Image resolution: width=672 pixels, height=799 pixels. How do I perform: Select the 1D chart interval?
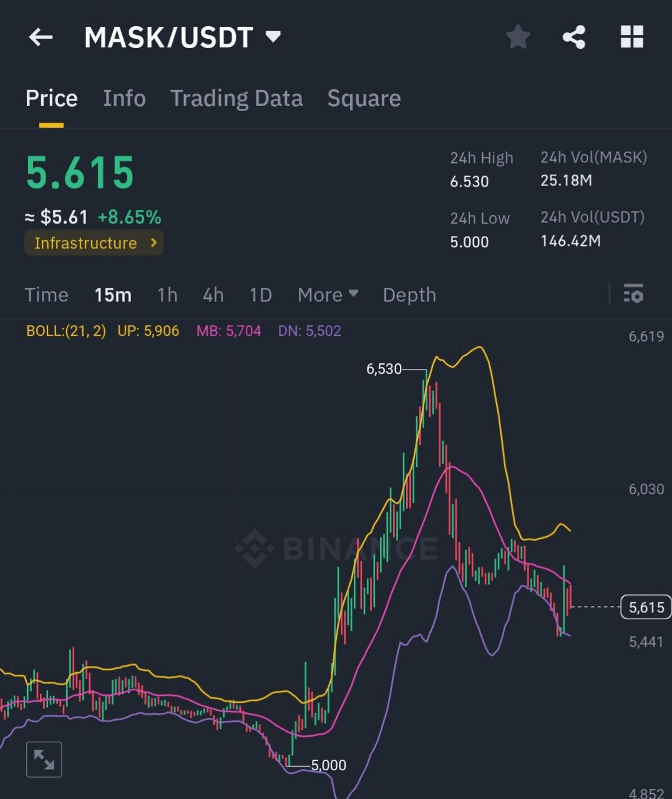[x=261, y=295]
